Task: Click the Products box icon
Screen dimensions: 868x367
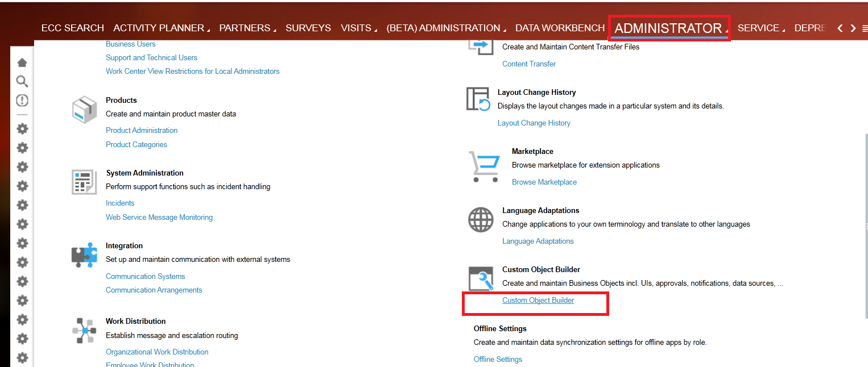Action: point(85,109)
